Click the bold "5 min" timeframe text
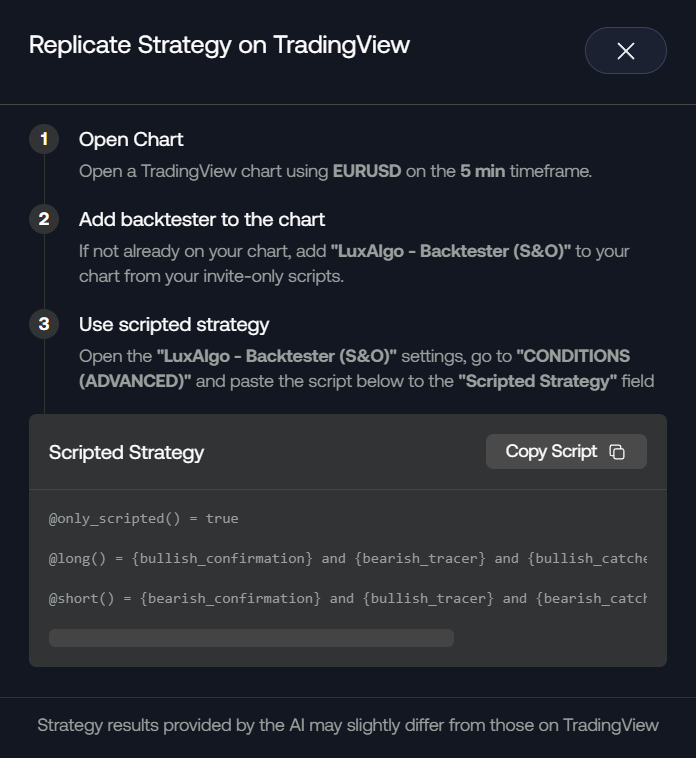The width and height of the screenshot is (696, 758). point(482,171)
